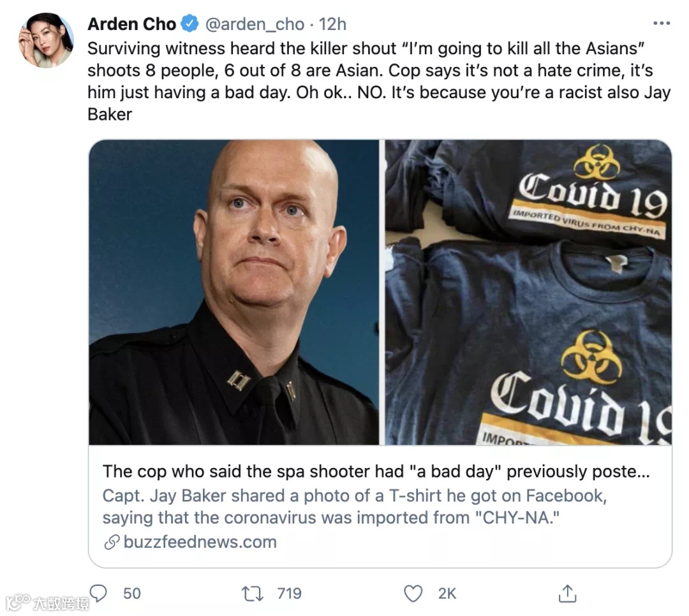Click the Arden Cho display name
This screenshot has height=616, width=689.
coord(132,24)
